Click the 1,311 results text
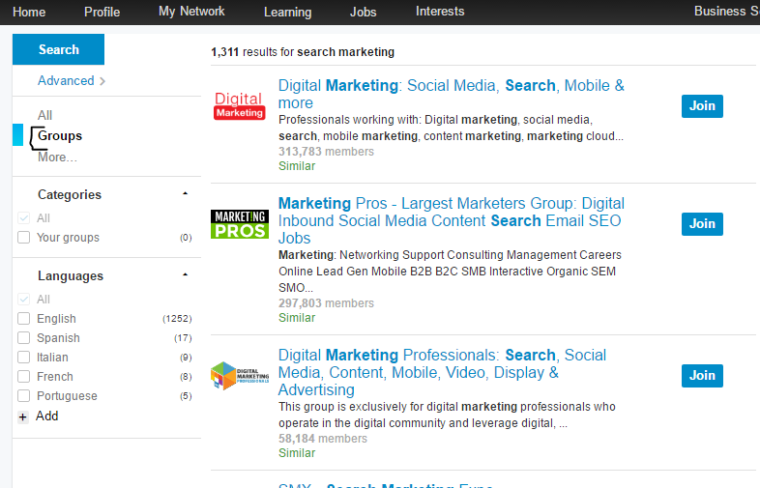760x488 pixels. tap(303, 52)
